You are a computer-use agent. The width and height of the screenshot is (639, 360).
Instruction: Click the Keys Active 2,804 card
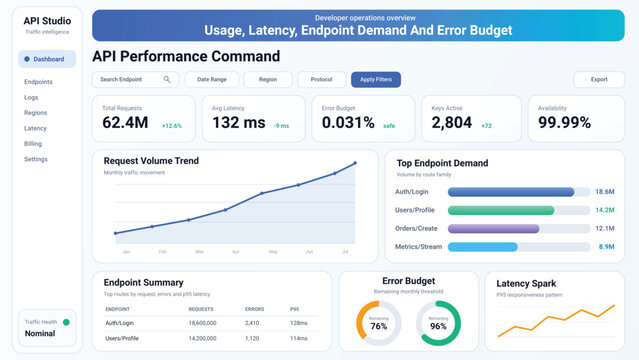[471, 119]
